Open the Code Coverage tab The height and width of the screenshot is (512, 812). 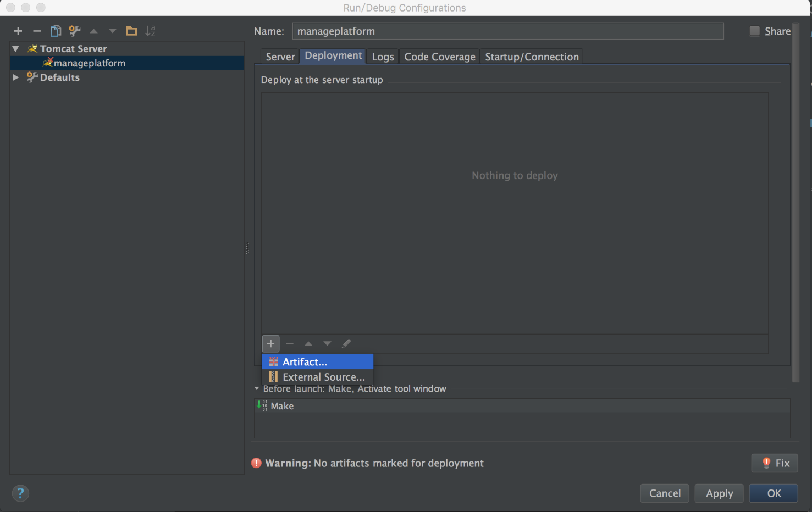[440, 57]
